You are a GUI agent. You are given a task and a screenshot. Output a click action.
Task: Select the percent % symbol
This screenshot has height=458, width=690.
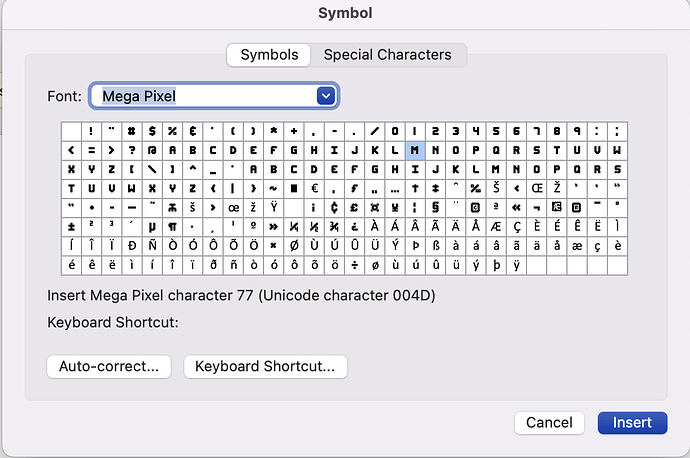click(173, 131)
